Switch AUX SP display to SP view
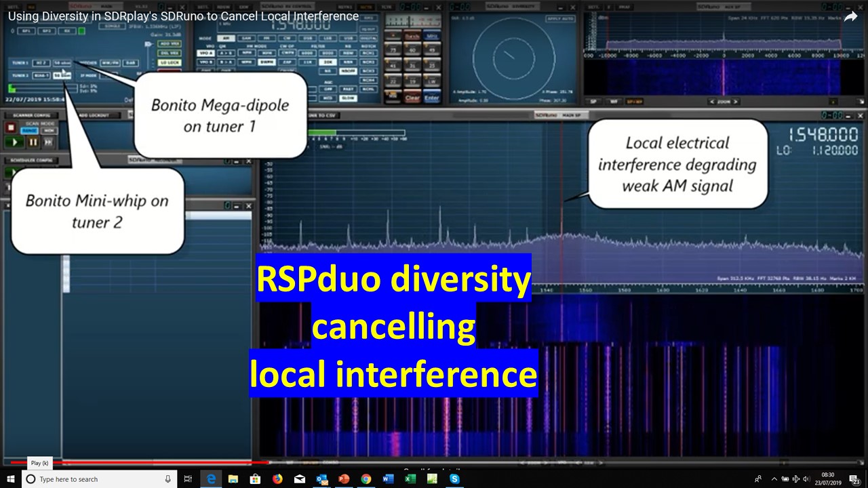 click(x=593, y=102)
